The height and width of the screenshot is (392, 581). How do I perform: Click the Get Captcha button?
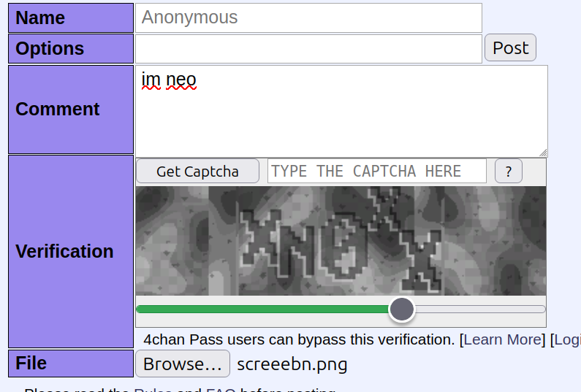(197, 172)
